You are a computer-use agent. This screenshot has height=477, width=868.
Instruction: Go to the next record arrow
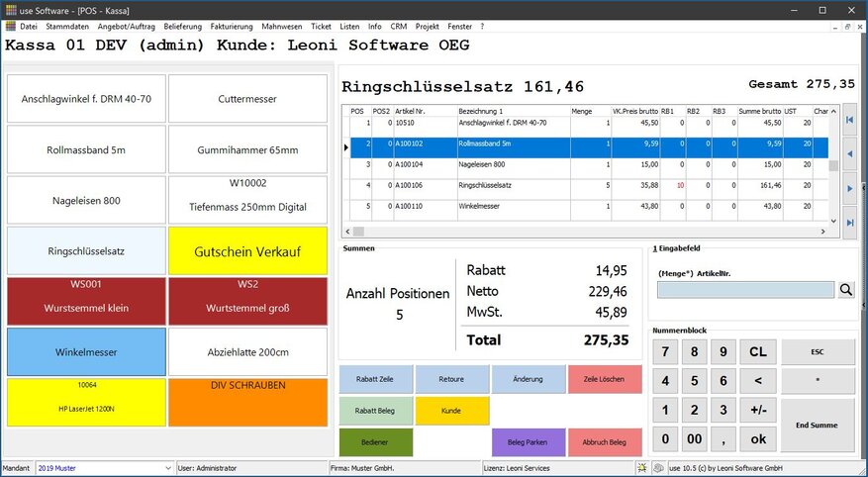pyautogui.click(x=848, y=187)
